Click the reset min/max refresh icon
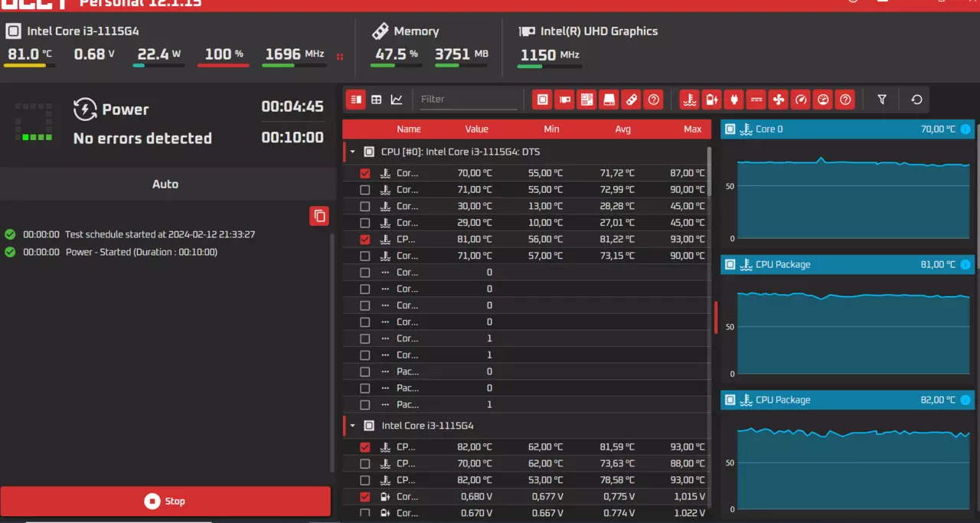 (916, 100)
